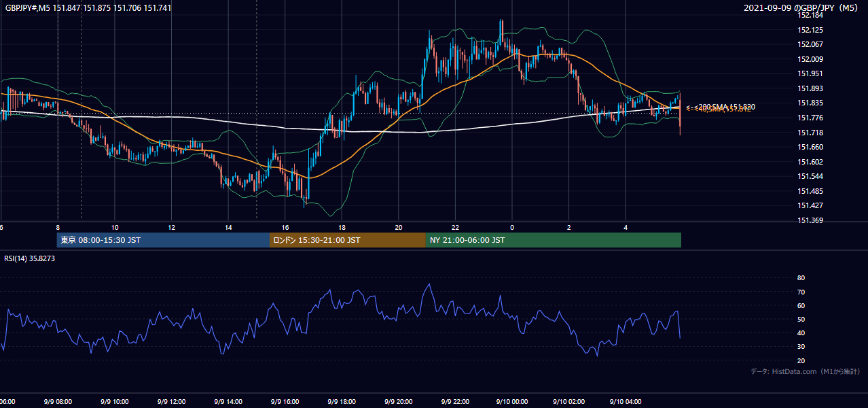Viewport: 868px width, 408px height.
Task: Click price axis label 151.835
Action: point(810,103)
